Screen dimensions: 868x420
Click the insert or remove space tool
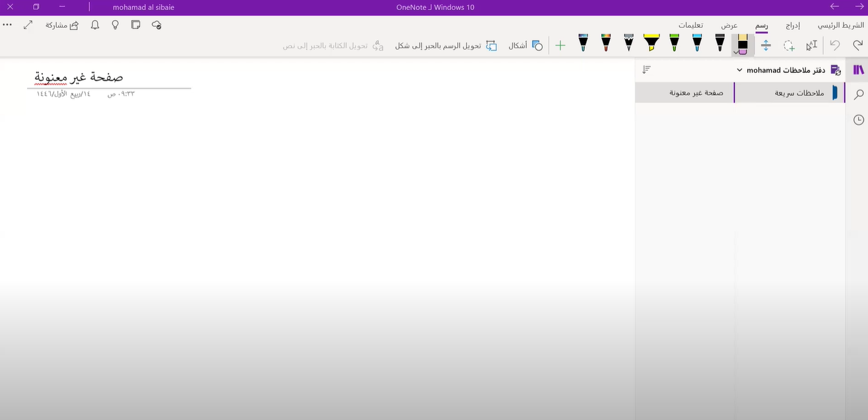pos(766,46)
